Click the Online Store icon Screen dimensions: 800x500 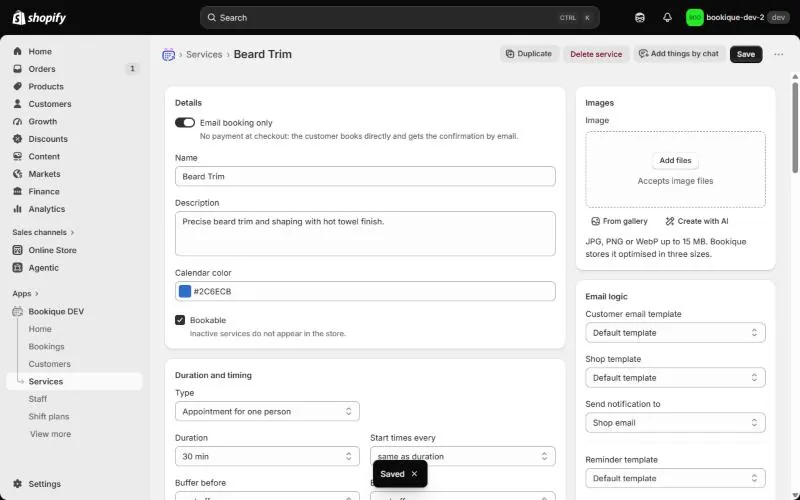[18, 250]
